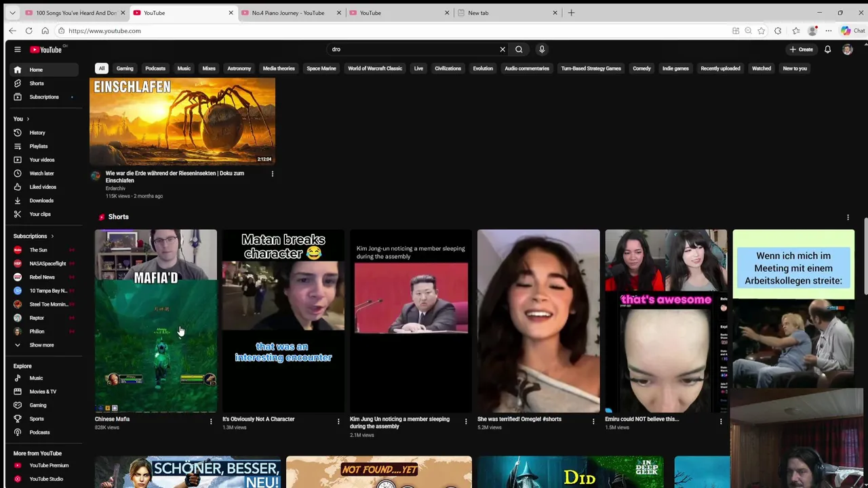Open Your clips in sidebar

tap(45, 214)
